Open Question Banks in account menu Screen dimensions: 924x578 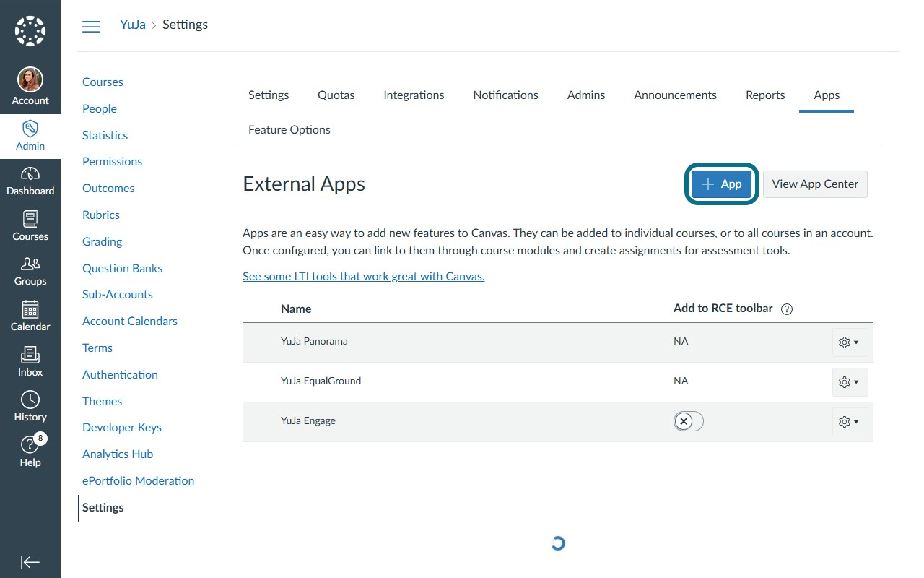(x=122, y=269)
